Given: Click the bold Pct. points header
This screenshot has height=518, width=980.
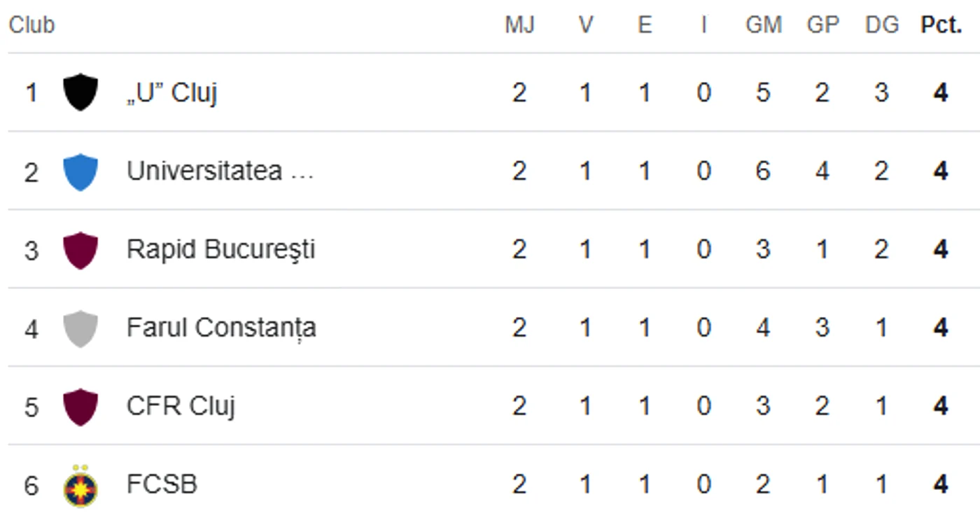Looking at the screenshot, I should [x=941, y=25].
